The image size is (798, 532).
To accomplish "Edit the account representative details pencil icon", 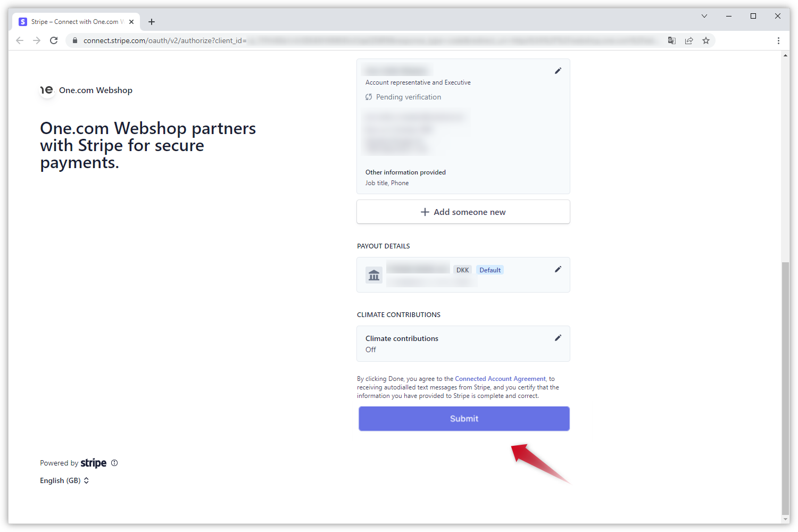I will point(558,71).
